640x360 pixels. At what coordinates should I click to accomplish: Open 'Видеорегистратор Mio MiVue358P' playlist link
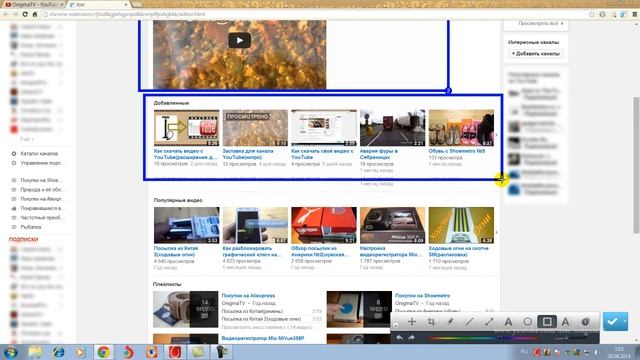(x=262, y=338)
